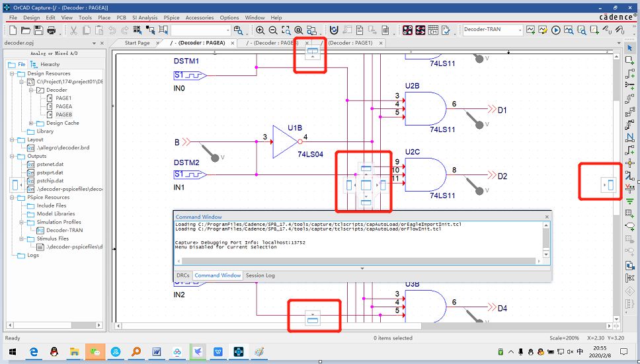640x364 pixels.
Task: Open the Place menu
Action: [x=104, y=18]
